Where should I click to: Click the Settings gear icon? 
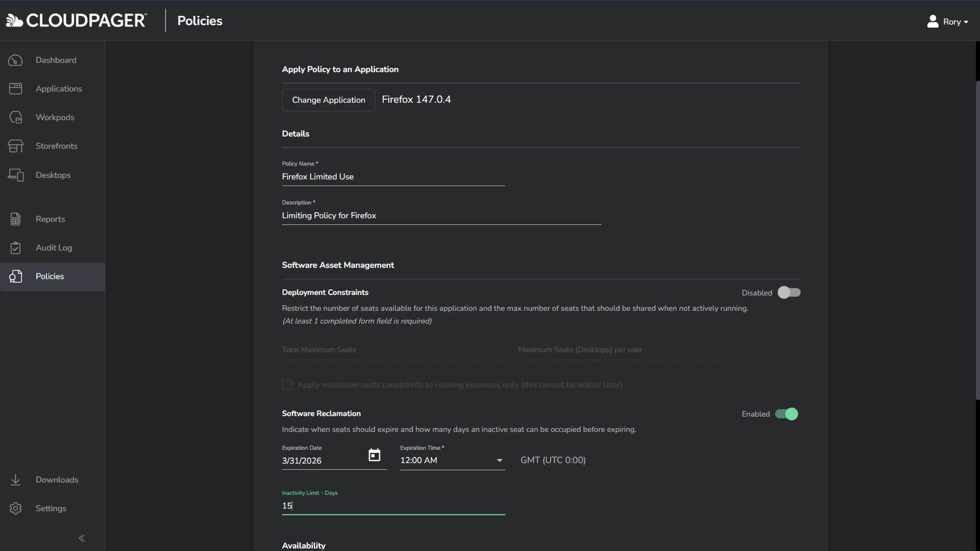click(15, 509)
